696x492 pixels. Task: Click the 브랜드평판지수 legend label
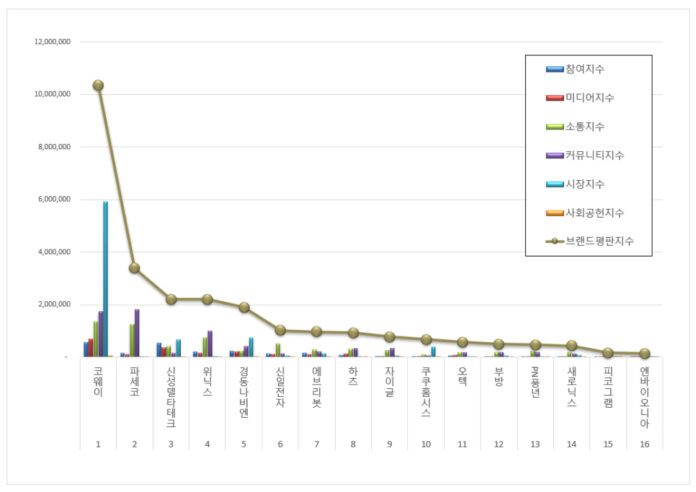599,241
